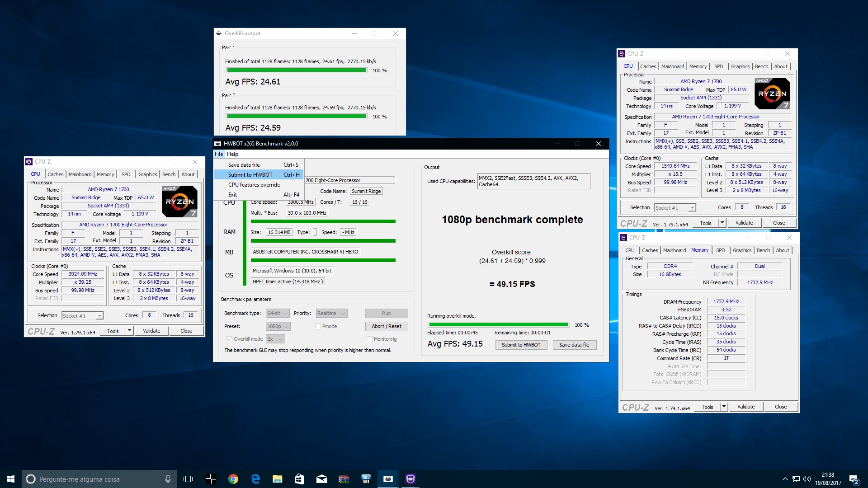This screenshot has height=488, width=868.
Task: Open the Overkill mode 2x dropdown
Action: pos(275,339)
